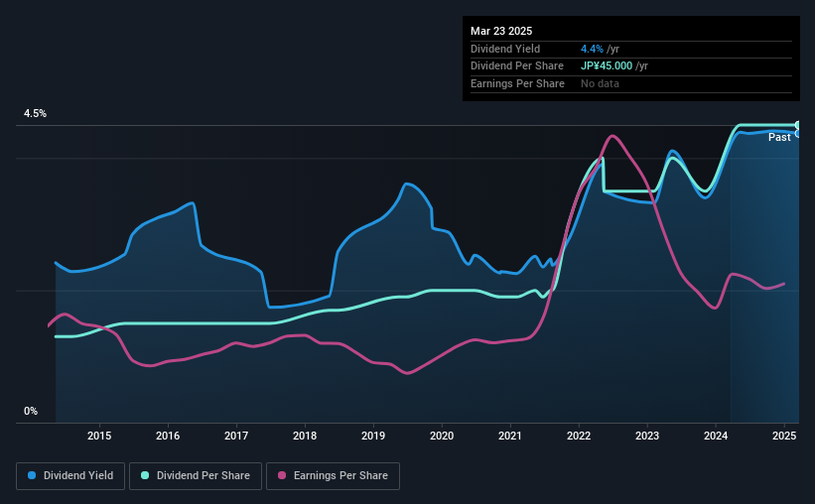Click the blue endpoint marker below the teal one
This screenshot has height=504, width=815.
(797, 134)
